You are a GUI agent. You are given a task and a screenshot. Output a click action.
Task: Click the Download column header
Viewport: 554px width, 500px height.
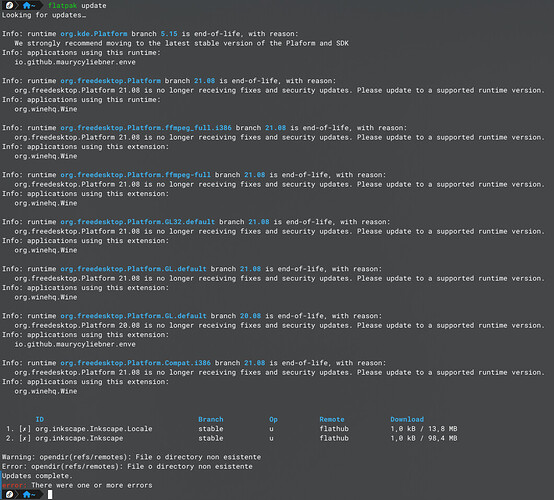point(407,419)
